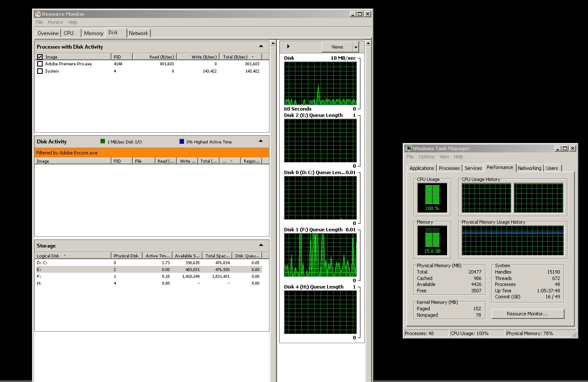
Task: Hide graphs pane with the right-arrow icon
Action: click(x=288, y=47)
